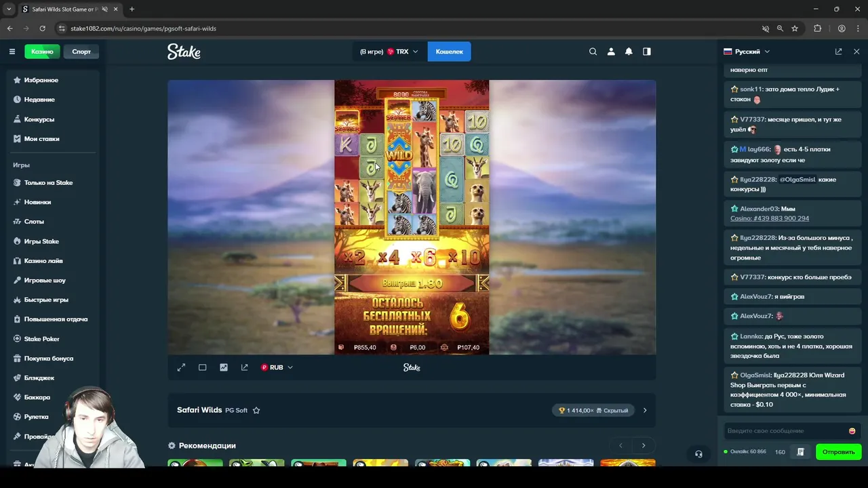
Task: Open live support headset button
Action: 698,454
